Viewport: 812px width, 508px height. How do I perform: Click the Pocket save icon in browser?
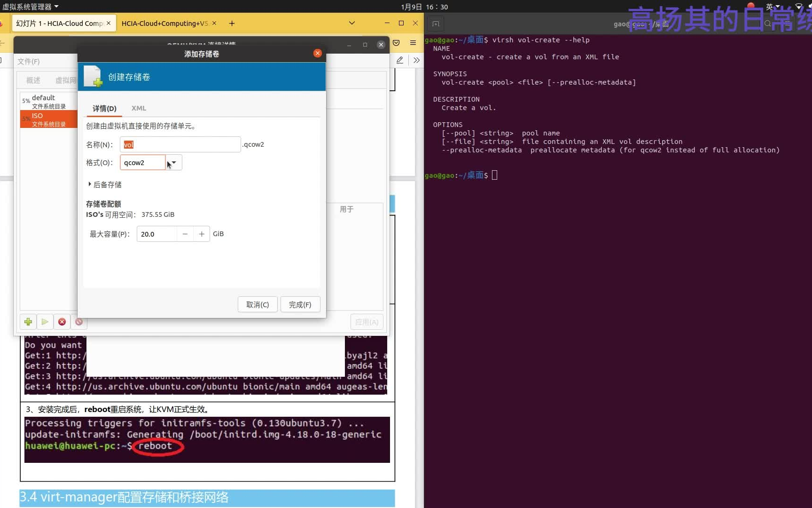click(396, 43)
